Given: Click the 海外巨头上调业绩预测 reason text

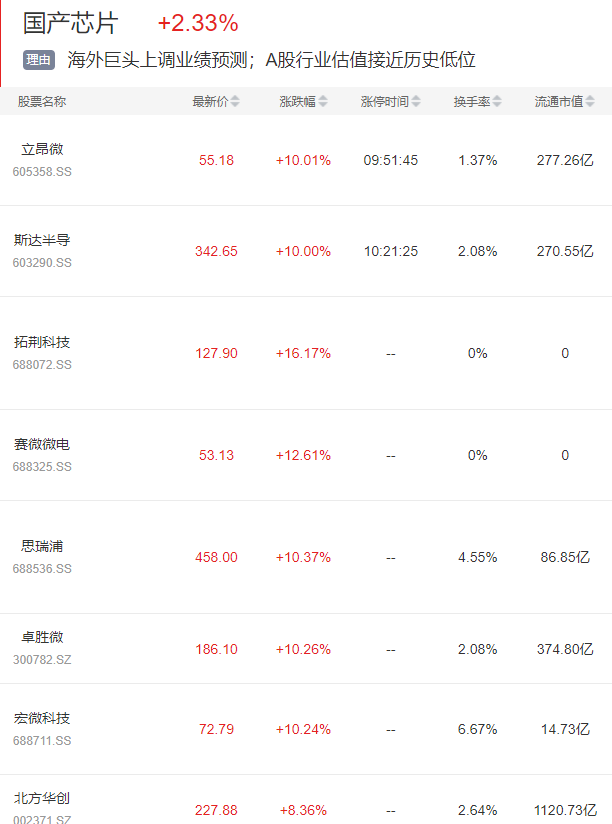Looking at the screenshot, I should [x=157, y=60].
